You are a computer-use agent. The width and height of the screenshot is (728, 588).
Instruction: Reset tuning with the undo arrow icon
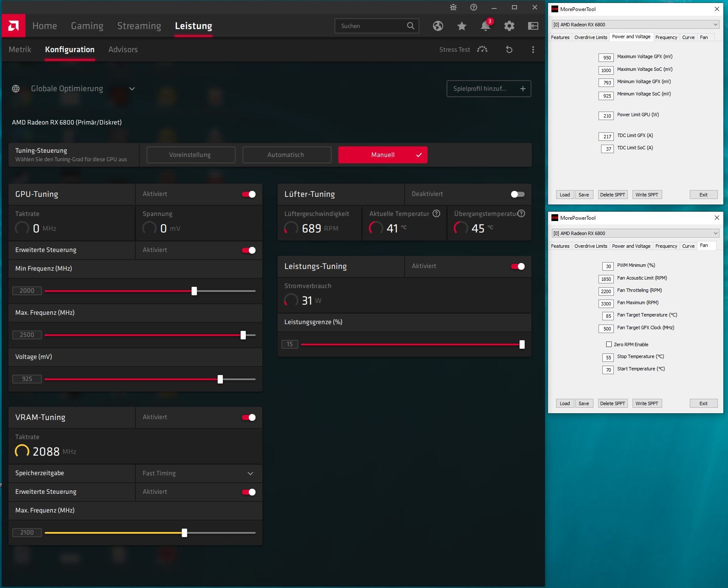click(x=509, y=50)
